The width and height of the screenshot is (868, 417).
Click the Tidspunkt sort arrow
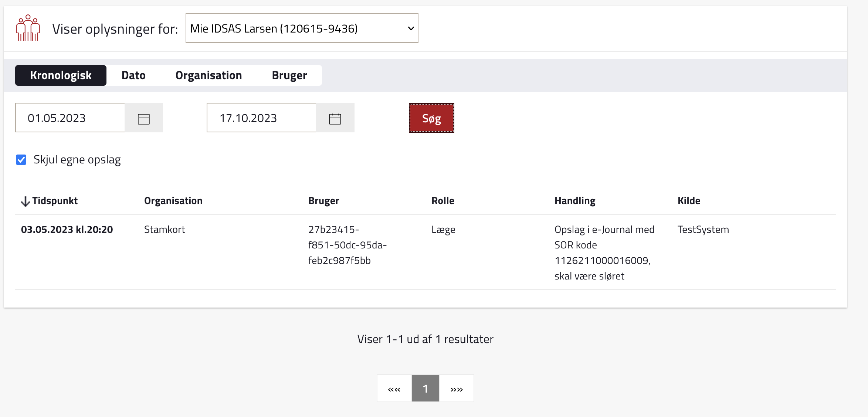coord(25,201)
